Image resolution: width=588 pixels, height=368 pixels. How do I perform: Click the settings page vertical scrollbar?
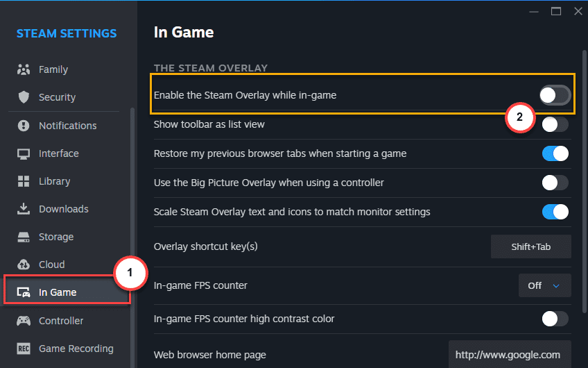pos(585,182)
